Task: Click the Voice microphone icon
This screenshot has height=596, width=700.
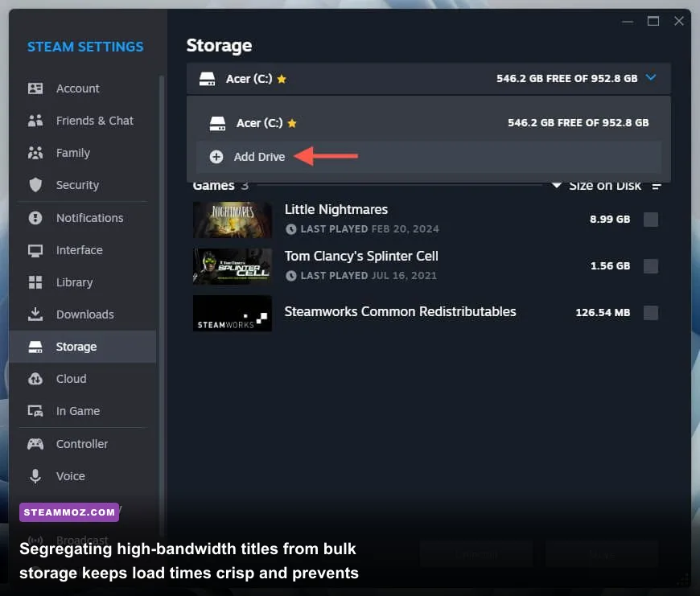Action: point(35,476)
